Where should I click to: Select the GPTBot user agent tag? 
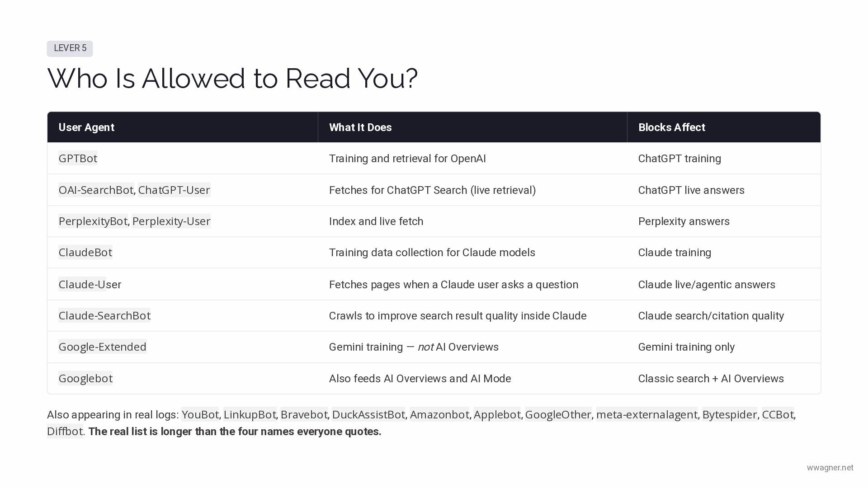click(78, 158)
